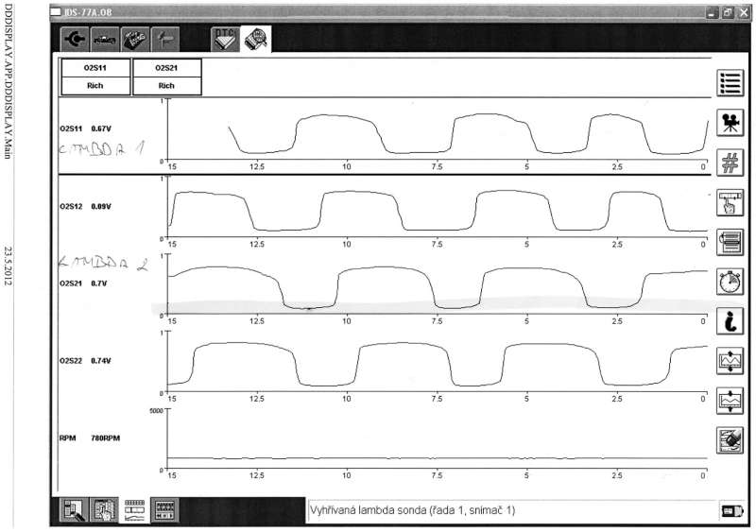Click inside the O2S12 waveform graph
Viewport: 756px width, 532px height.
(x=437, y=207)
